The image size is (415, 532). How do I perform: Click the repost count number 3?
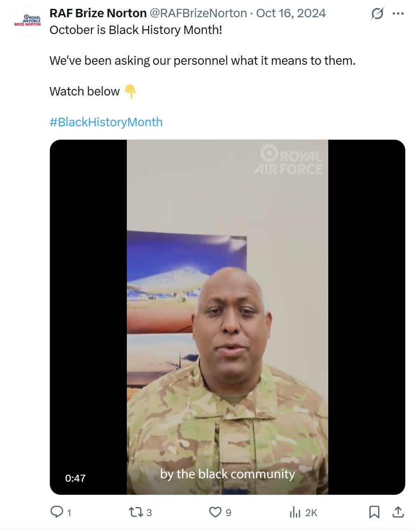[149, 512]
